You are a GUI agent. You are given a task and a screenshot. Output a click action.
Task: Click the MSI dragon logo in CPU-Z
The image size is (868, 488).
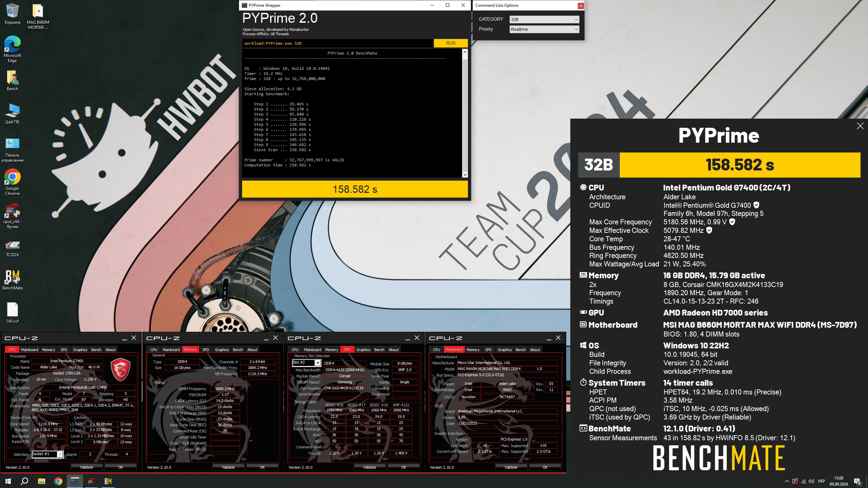[120, 369]
